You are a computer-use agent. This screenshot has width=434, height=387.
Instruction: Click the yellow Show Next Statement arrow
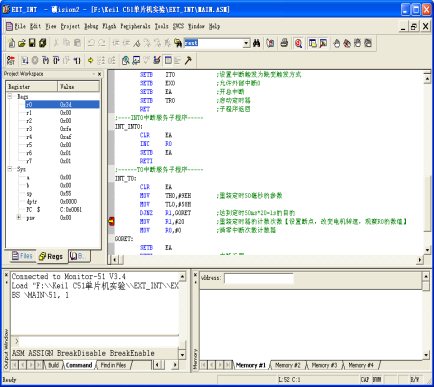click(91, 60)
